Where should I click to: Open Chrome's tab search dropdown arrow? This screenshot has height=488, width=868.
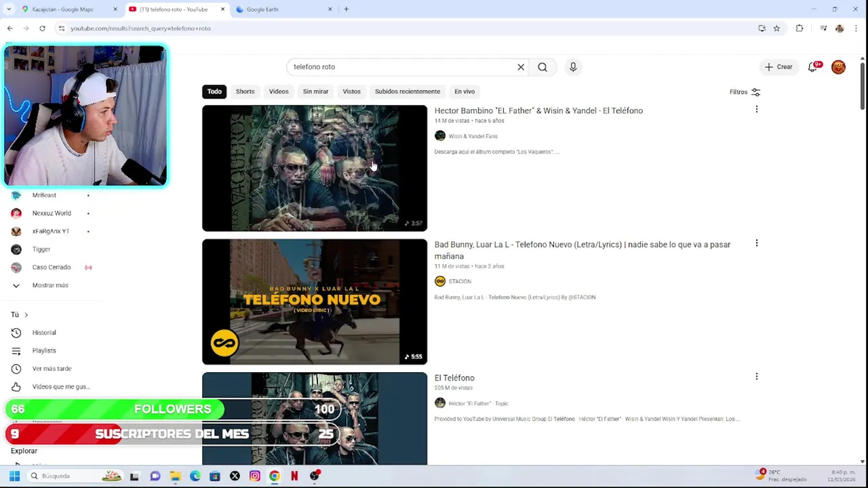pos(9,9)
